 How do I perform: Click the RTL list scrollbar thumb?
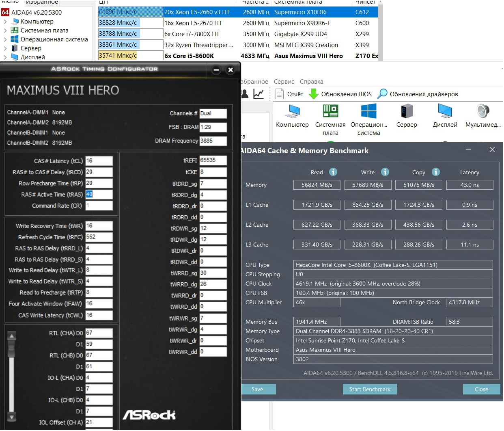coord(11,348)
